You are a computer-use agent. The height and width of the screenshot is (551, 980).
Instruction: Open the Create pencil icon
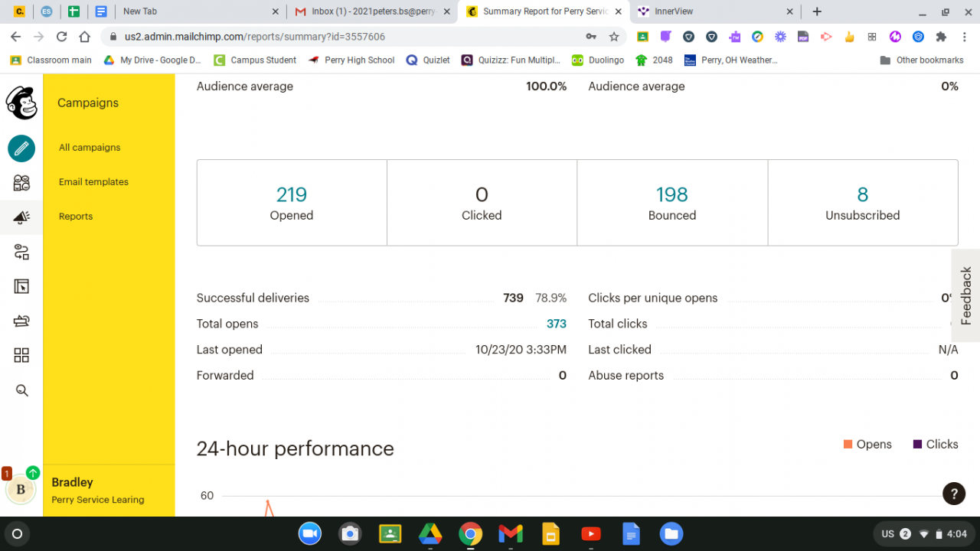[21, 148]
